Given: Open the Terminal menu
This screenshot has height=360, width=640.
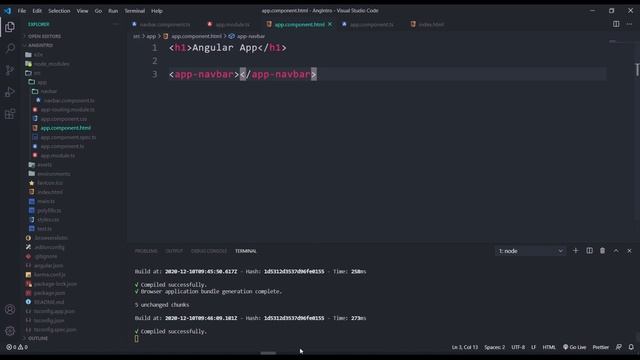Looking at the screenshot, I should point(135,11).
